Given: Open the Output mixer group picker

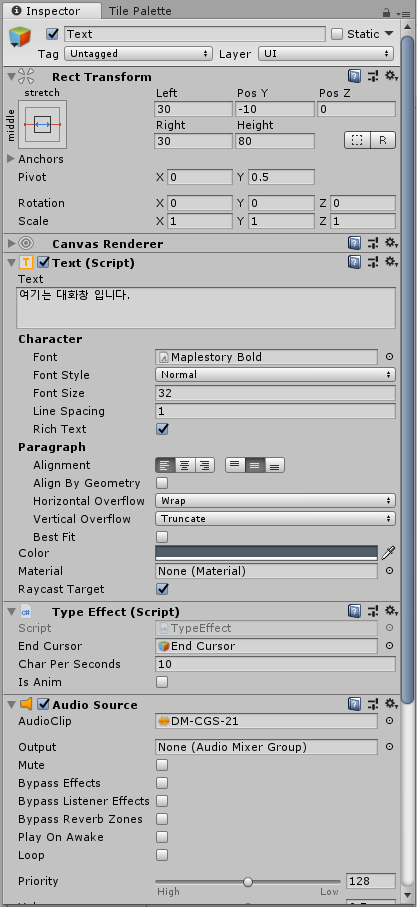Looking at the screenshot, I should pos(389,747).
